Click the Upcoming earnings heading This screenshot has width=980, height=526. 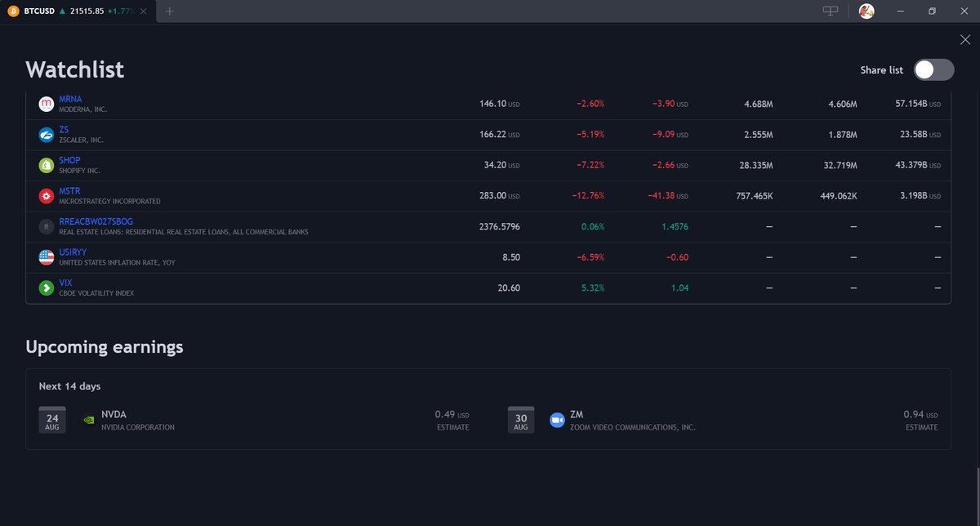(105, 347)
